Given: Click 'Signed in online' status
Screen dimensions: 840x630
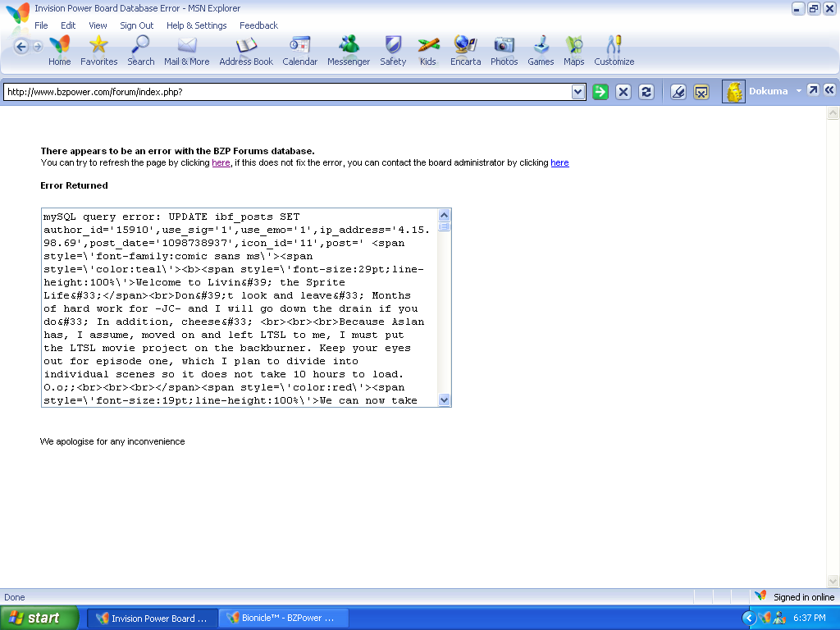Looking at the screenshot, I should click(x=804, y=597).
